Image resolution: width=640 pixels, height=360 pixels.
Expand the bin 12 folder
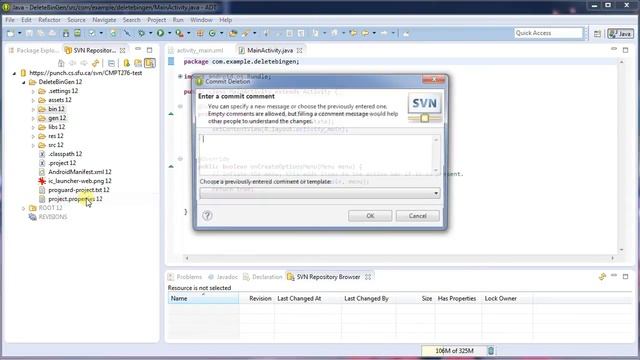tap(33, 109)
